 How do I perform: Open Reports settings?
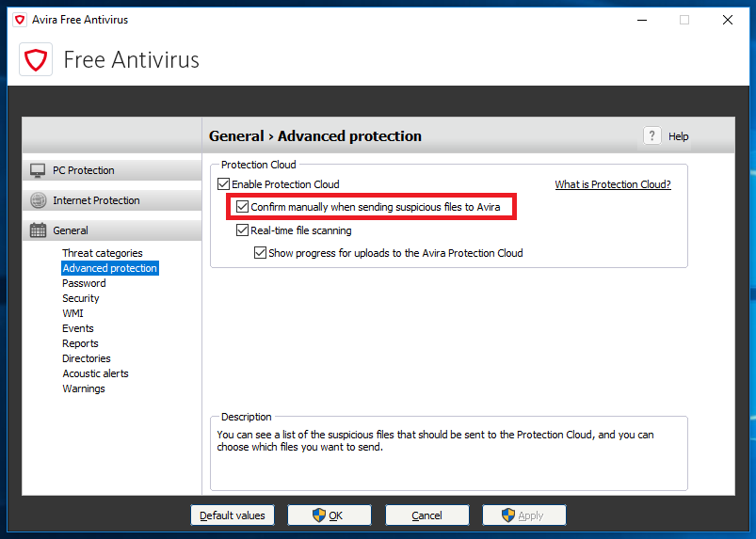click(80, 343)
